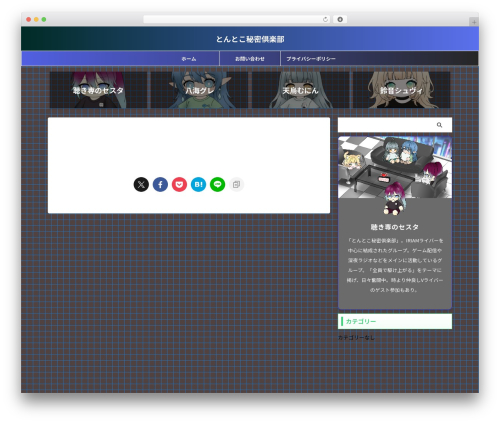Click the round chibi avatar in the profile box

tap(395, 199)
